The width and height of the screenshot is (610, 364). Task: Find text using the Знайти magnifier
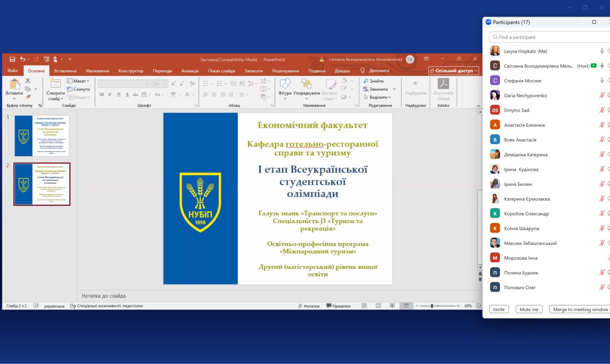click(374, 81)
